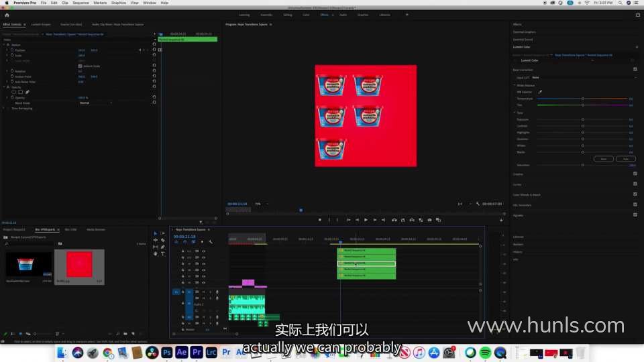This screenshot has height=362, width=644.
Task: Adjust the Temperature slider handle
Action: tap(582, 99)
